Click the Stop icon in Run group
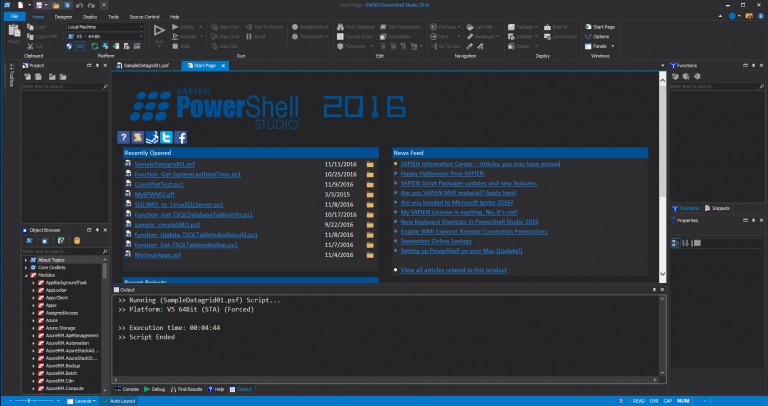Image resolution: width=768 pixels, height=406 pixels. click(x=175, y=46)
